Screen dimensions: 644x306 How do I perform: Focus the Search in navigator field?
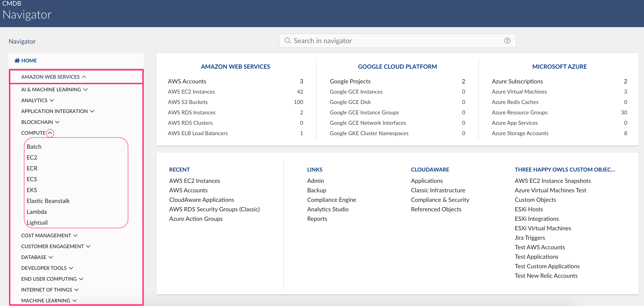(x=398, y=40)
